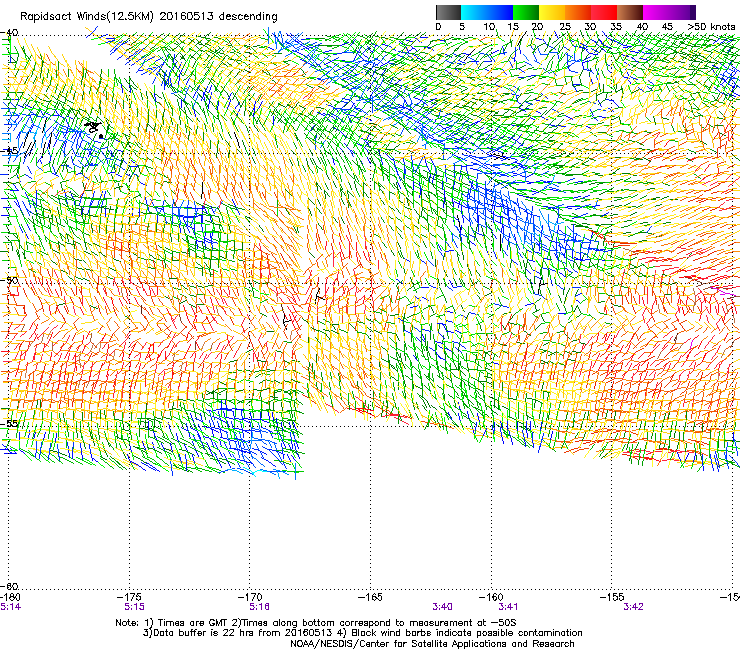Click the -40 latitude label
Viewport: 740px width, 650px height.
9,33
